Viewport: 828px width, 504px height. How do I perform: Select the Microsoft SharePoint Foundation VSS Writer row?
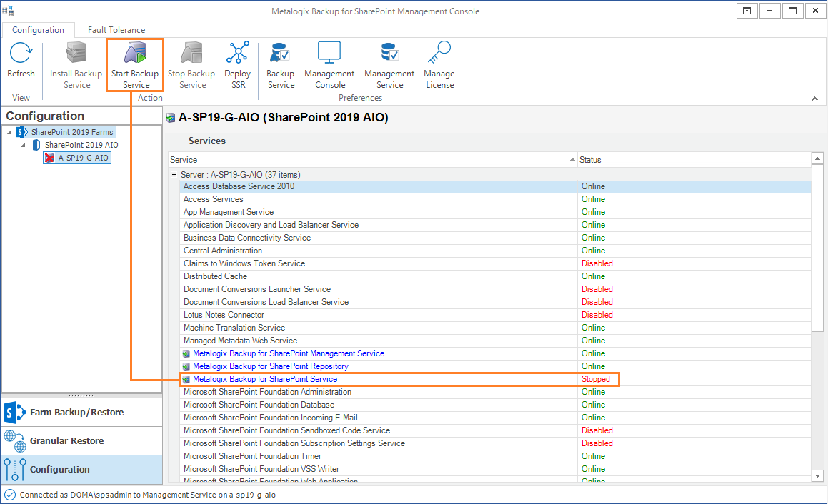pos(495,468)
